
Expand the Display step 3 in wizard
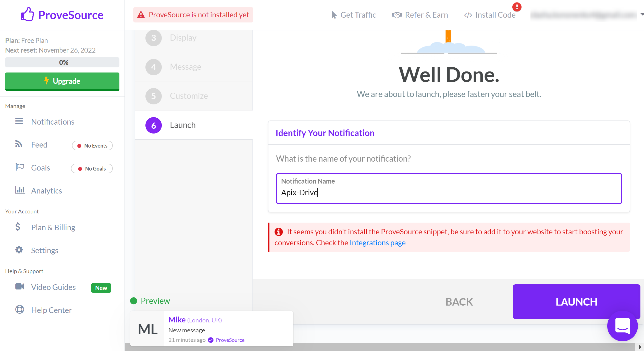pos(193,38)
